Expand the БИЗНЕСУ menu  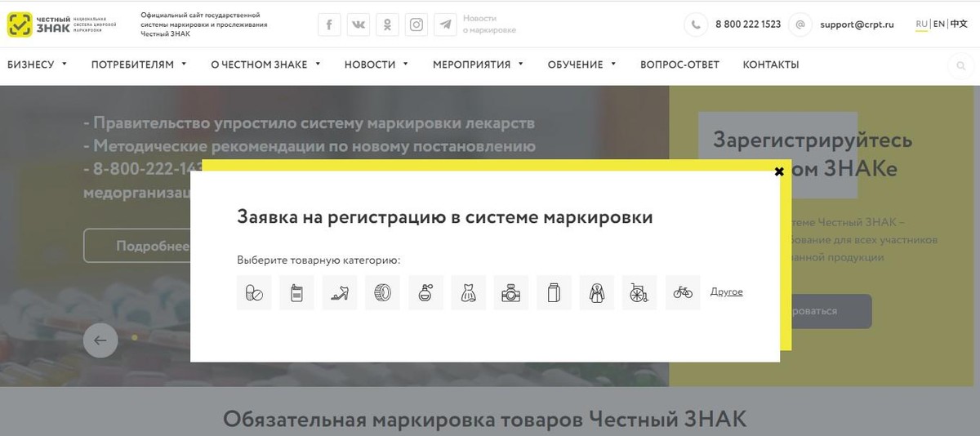pos(37,65)
